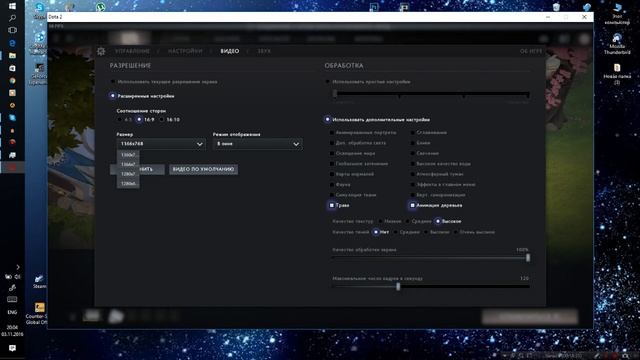Select Расширенные настройки radio option

point(113,96)
